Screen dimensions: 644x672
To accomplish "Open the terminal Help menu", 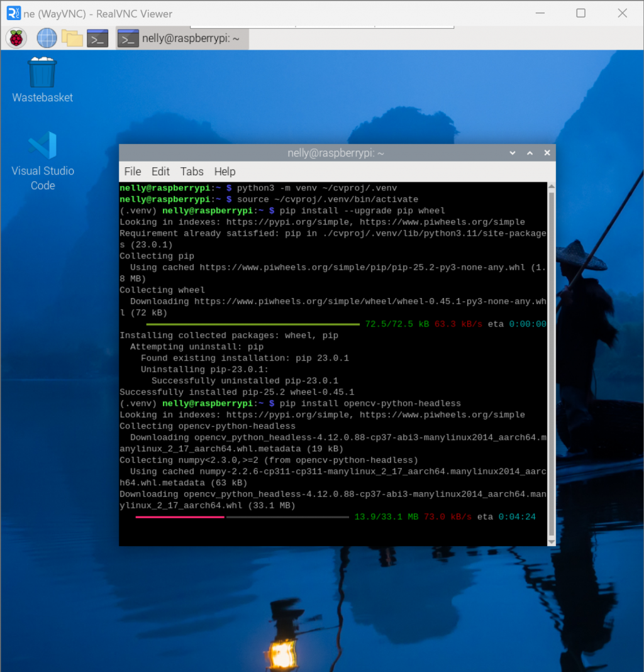I will 225,172.
